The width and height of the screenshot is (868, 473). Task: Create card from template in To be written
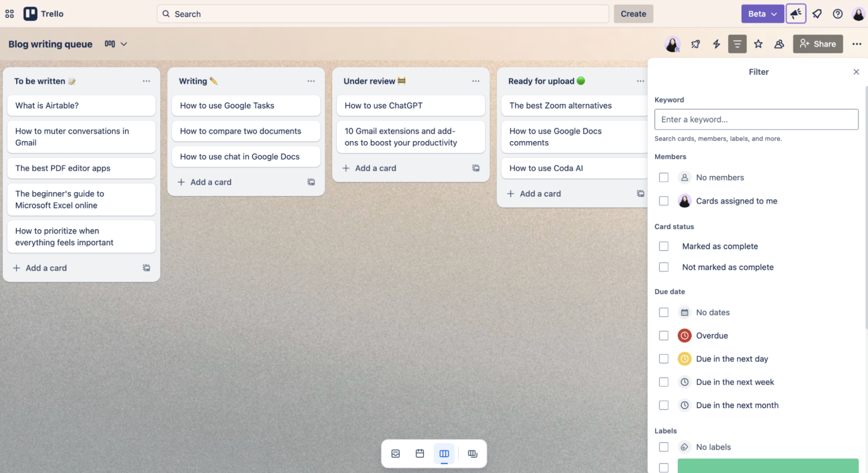(146, 268)
